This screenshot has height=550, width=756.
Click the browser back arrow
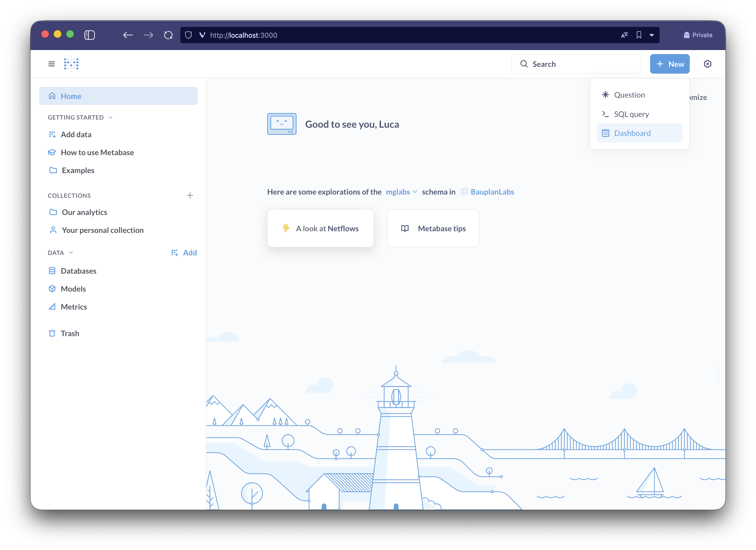pyautogui.click(x=128, y=35)
